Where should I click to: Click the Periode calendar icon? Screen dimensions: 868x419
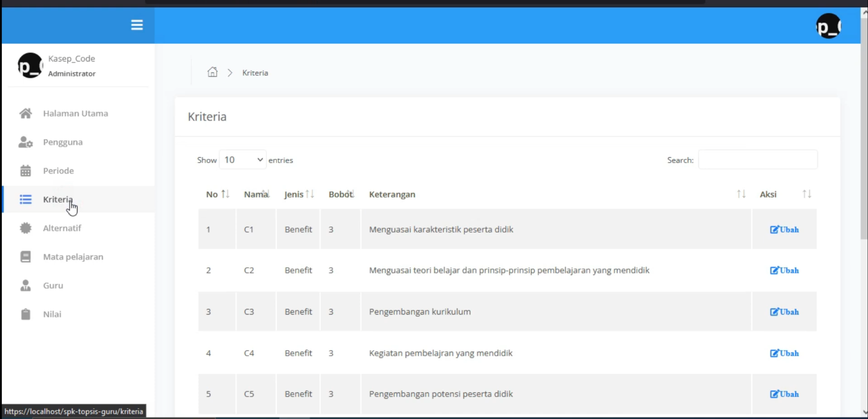click(x=25, y=170)
